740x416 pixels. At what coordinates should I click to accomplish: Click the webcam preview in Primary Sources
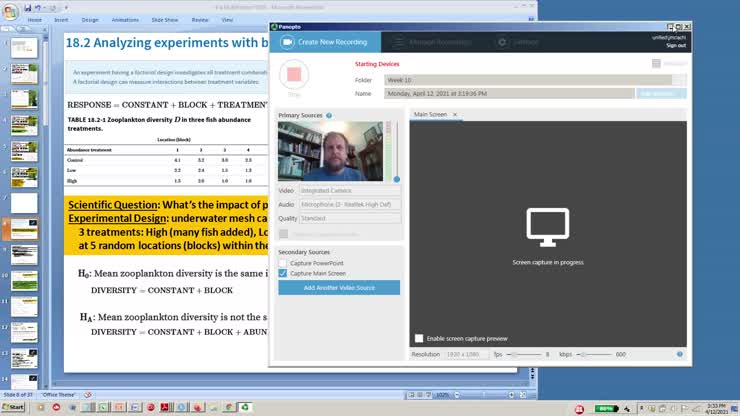click(x=330, y=151)
